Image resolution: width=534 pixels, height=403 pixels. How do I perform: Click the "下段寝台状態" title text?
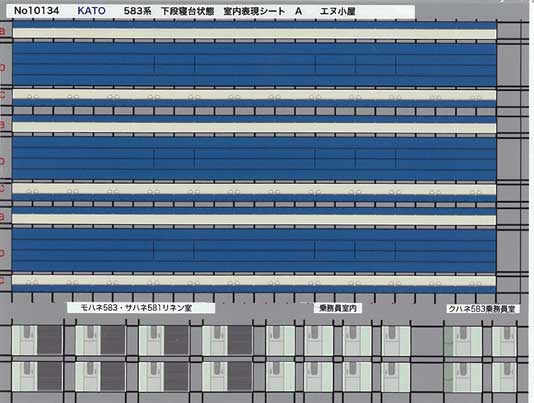(188, 11)
